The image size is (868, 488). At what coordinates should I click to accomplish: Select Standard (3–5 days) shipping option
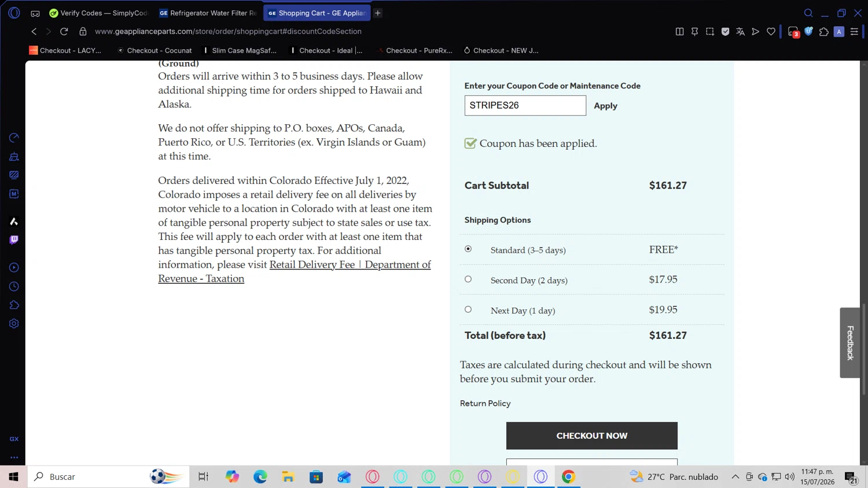[x=468, y=249]
